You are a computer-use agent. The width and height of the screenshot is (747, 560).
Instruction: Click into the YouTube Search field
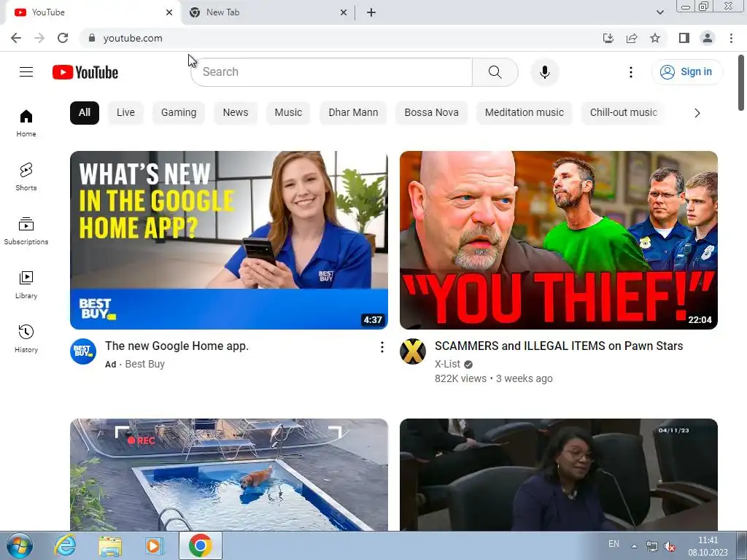click(x=332, y=72)
